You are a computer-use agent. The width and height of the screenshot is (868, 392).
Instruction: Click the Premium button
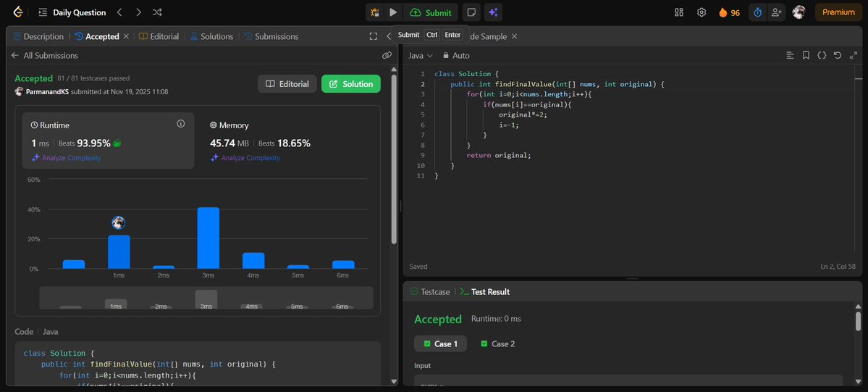(x=838, y=12)
